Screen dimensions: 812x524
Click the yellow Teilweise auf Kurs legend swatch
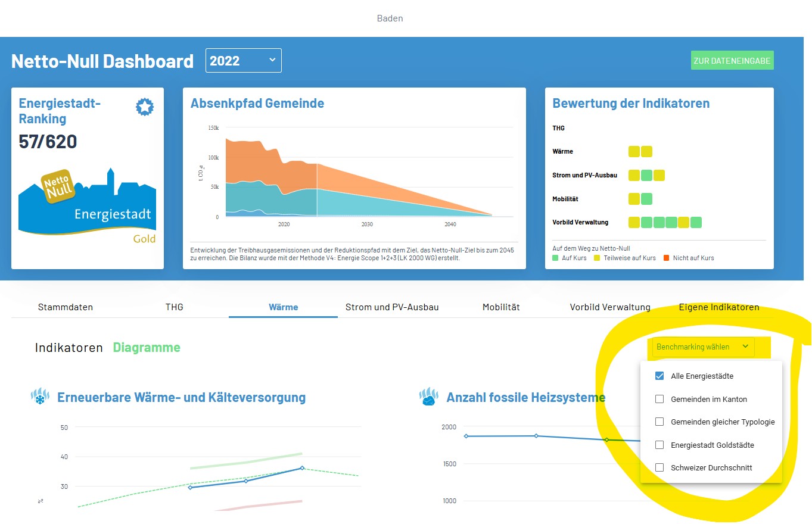[598, 258]
